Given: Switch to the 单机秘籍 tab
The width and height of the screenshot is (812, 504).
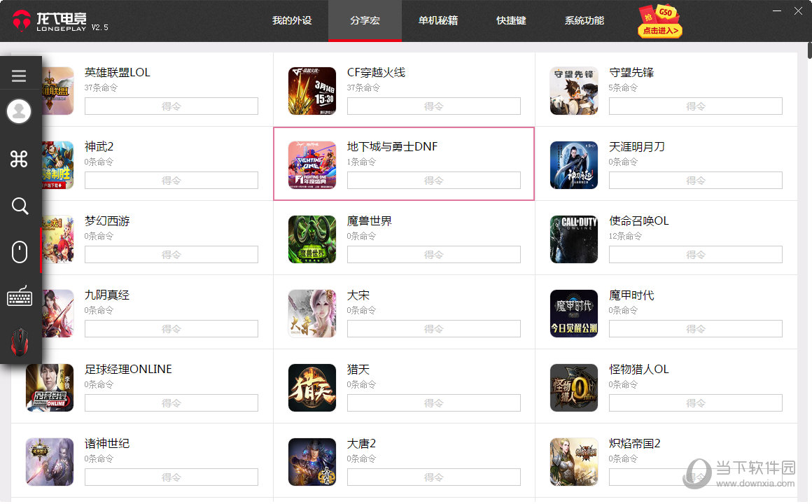Looking at the screenshot, I should 438,21.
